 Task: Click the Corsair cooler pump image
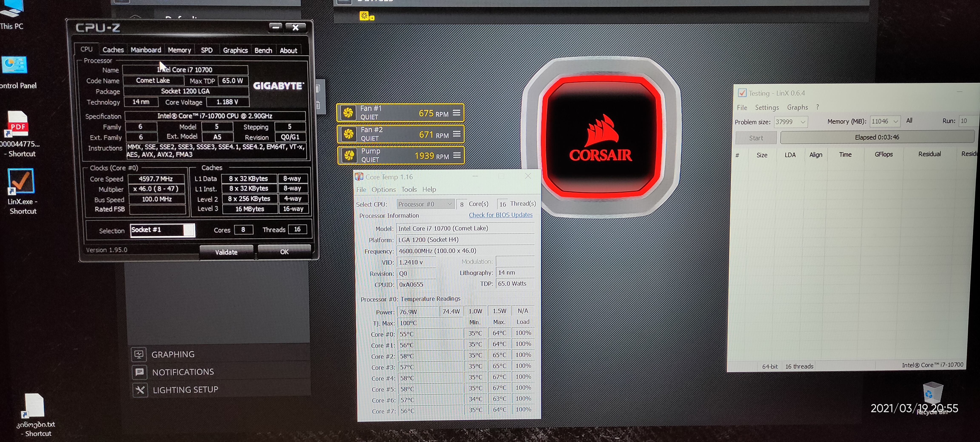coord(601,137)
